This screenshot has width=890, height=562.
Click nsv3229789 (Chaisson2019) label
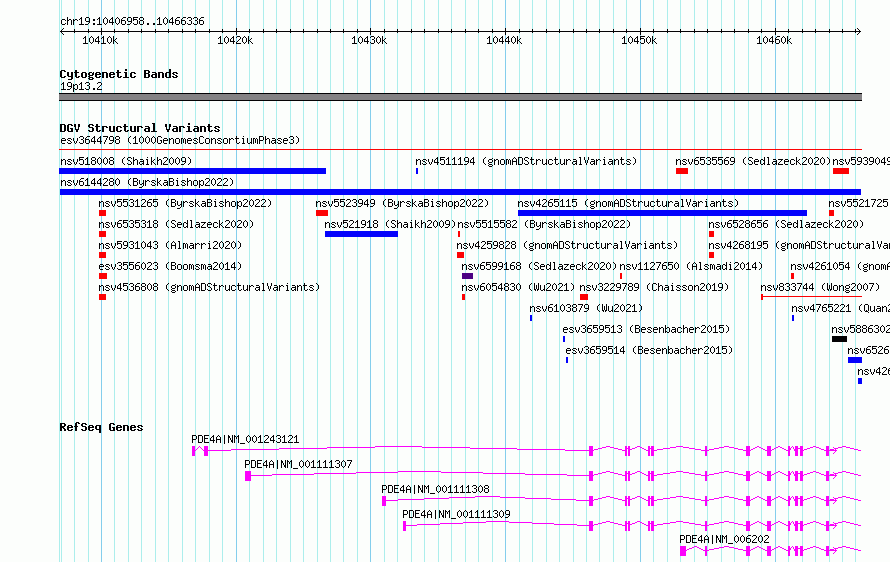pos(654,287)
